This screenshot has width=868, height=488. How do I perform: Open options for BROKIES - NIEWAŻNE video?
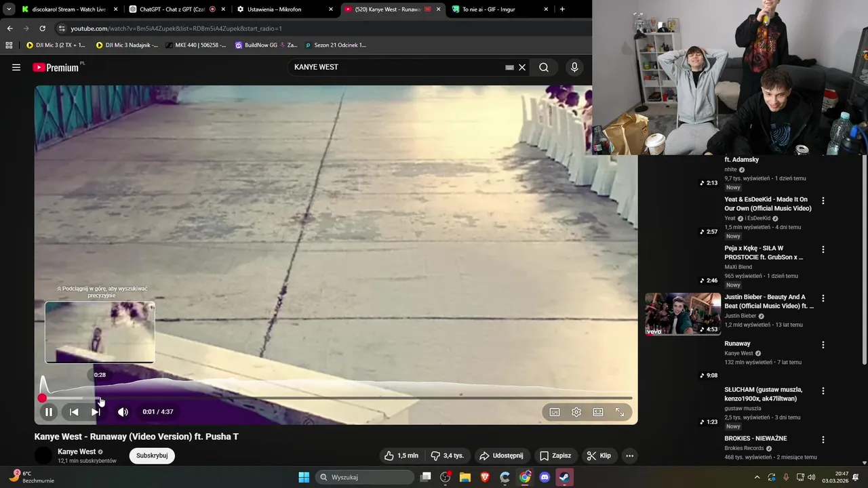(x=823, y=440)
